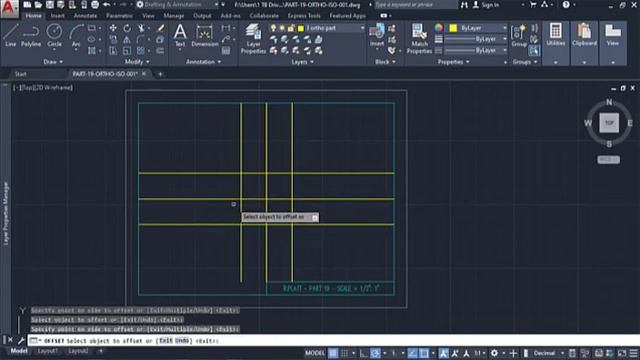Screen dimensions: 640x360
Task: Click the Undo option in the command line
Action: pyautogui.click(x=182, y=340)
